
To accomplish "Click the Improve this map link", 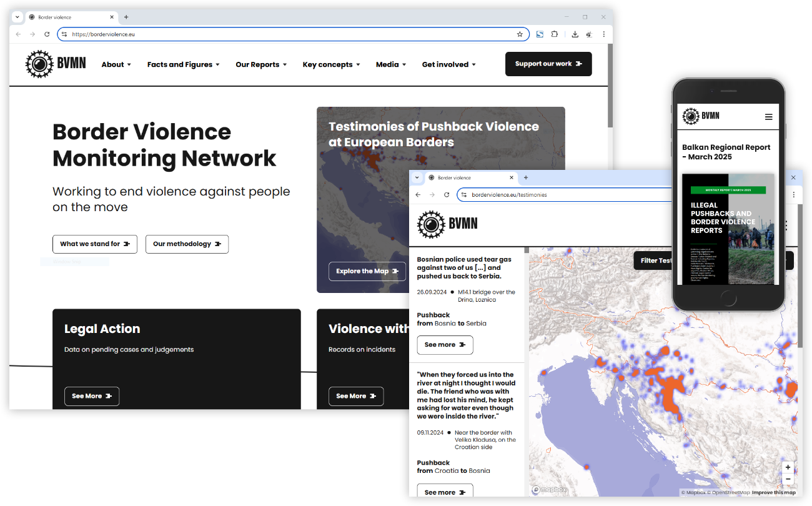I will [x=774, y=493].
